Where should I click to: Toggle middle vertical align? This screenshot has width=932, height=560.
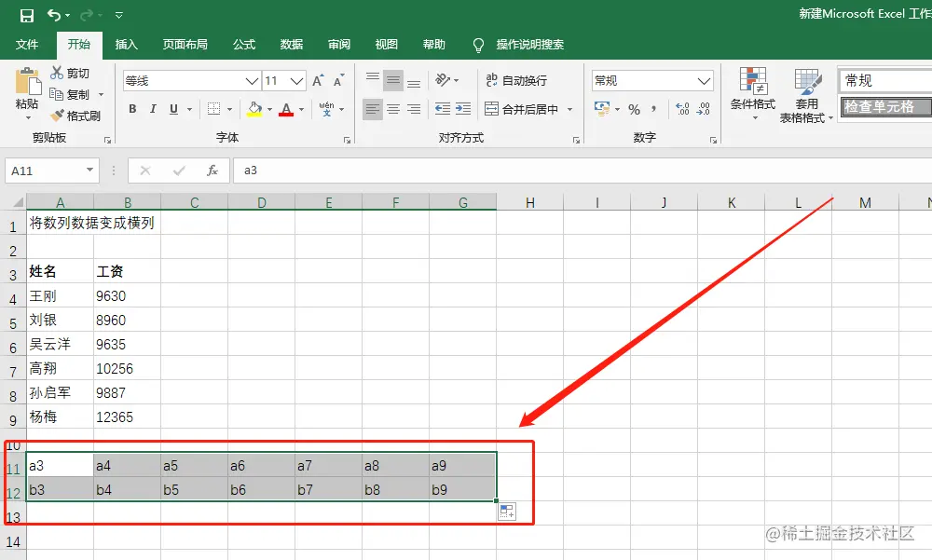(393, 80)
